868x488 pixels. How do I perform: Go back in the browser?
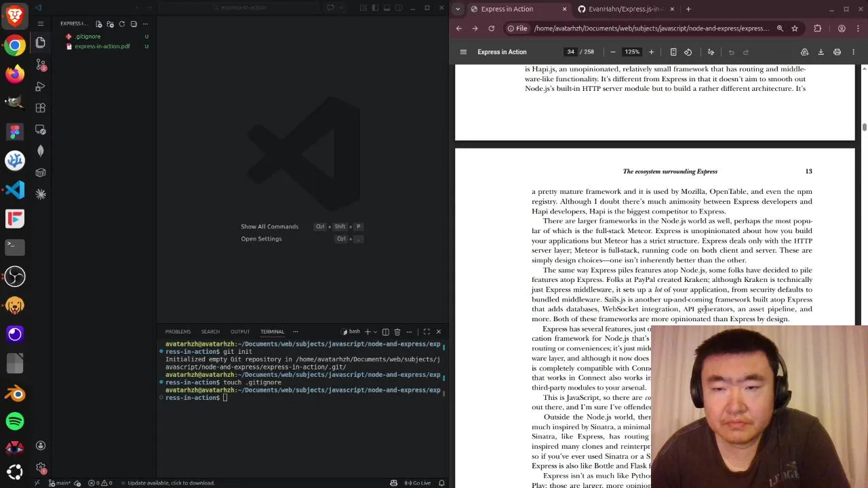[459, 28]
